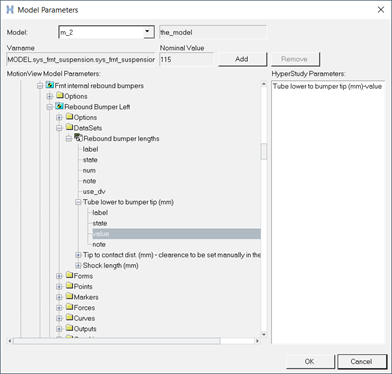This screenshot has width=392, height=374.
Task: Click the folder icon beside Curves
Action: (69, 318)
